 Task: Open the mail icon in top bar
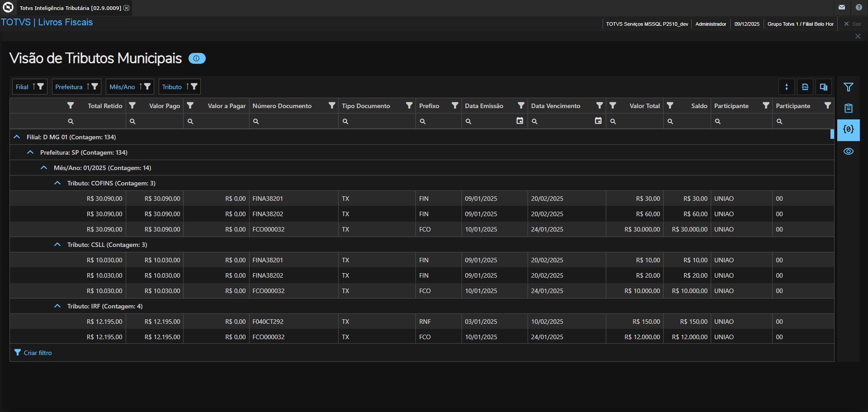pos(842,7)
